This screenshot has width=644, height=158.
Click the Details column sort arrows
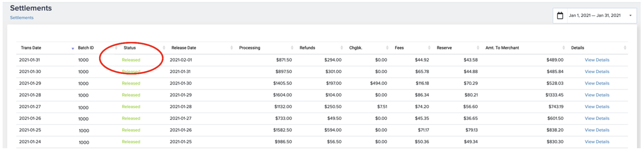click(x=625, y=48)
